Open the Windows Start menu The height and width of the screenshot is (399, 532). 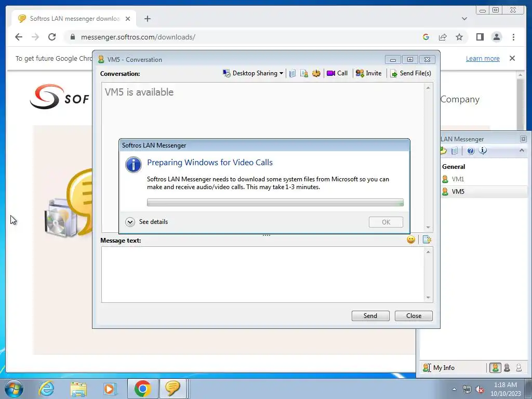point(14,389)
